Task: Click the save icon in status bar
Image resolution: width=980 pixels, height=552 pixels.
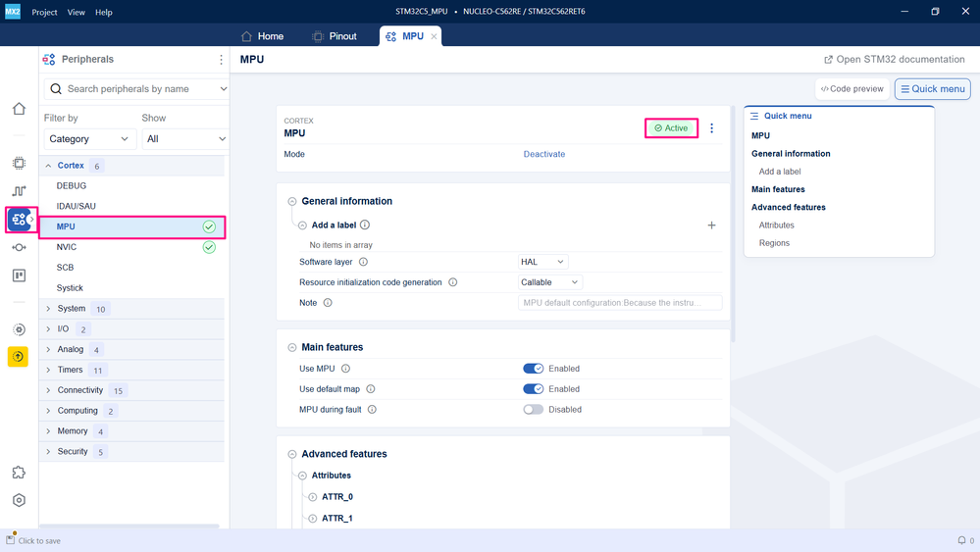Action: (x=11, y=539)
